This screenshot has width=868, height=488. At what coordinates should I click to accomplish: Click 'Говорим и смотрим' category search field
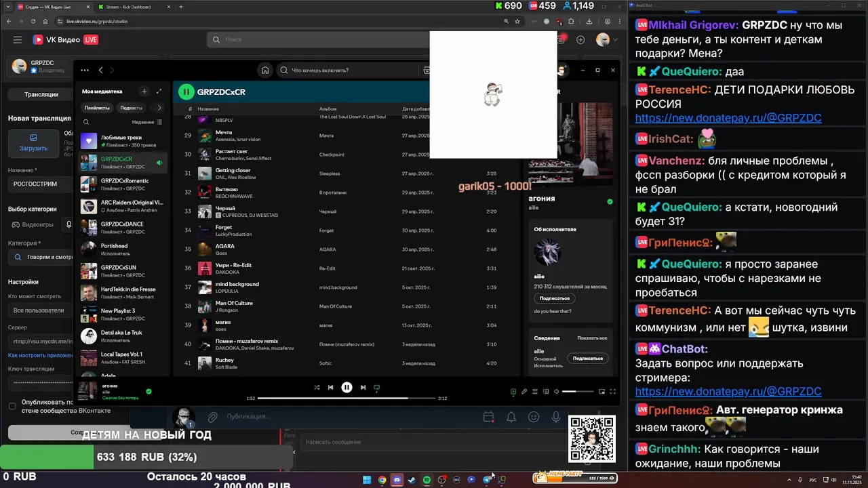pyautogui.click(x=41, y=258)
